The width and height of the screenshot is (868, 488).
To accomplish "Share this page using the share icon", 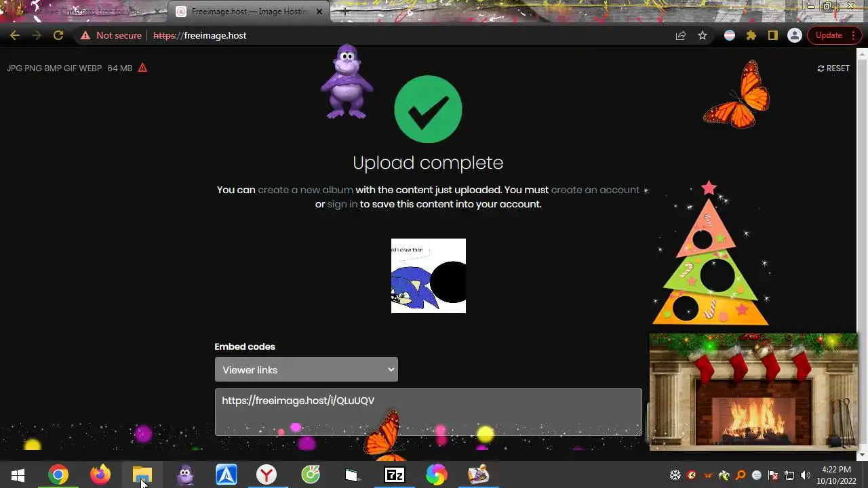I will point(681,35).
